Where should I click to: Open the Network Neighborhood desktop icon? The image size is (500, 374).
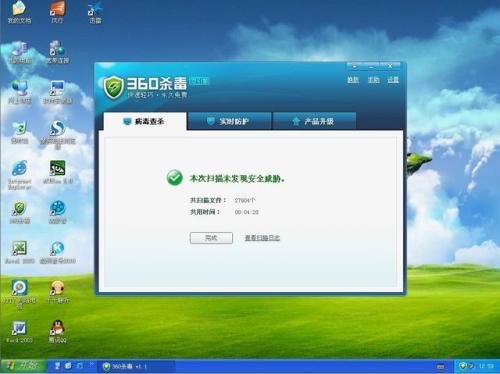click(20, 92)
